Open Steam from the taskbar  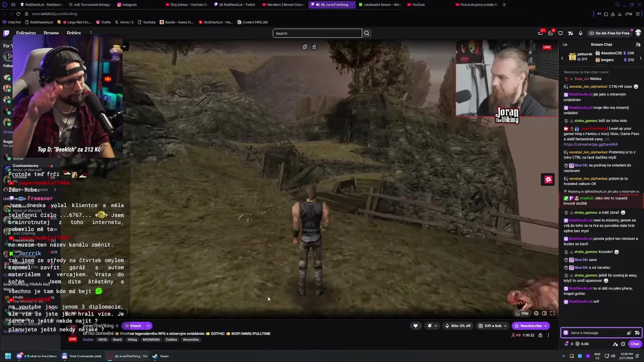tap(161, 356)
